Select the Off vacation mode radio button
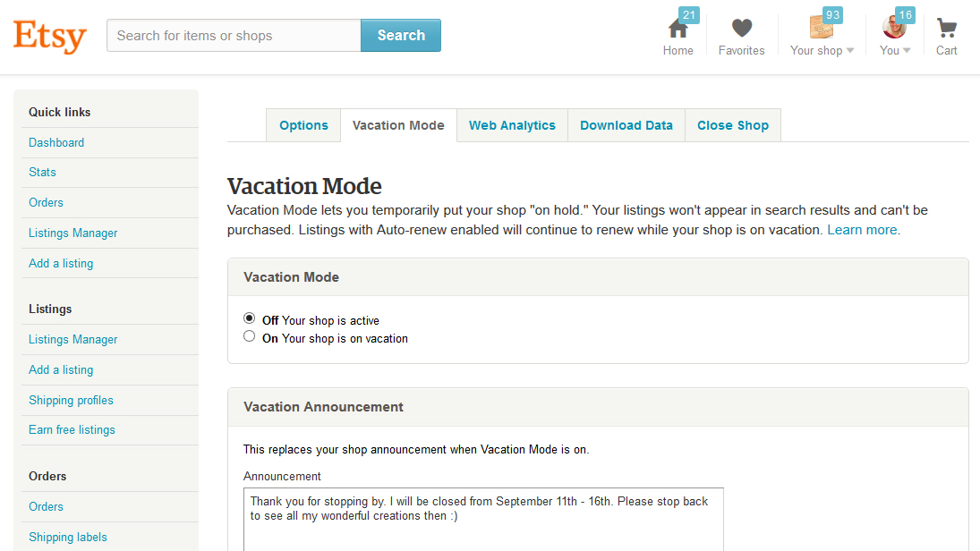The height and width of the screenshot is (551, 980). (250, 318)
